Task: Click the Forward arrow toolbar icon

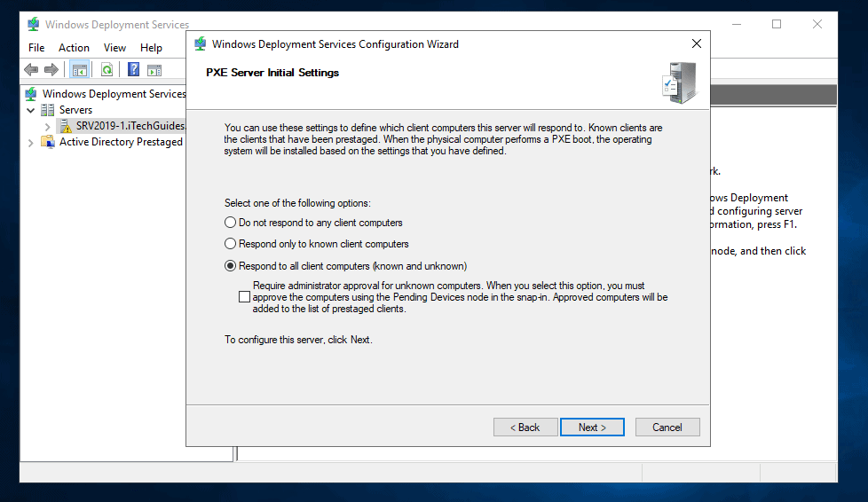Action: tap(51, 70)
